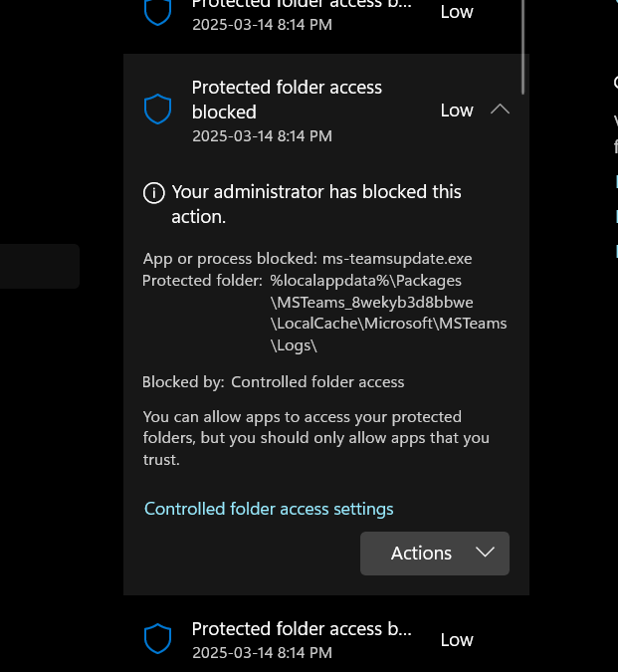618x672 pixels.
Task: Click the Low severity label of the expanded entry
Action: (x=457, y=111)
